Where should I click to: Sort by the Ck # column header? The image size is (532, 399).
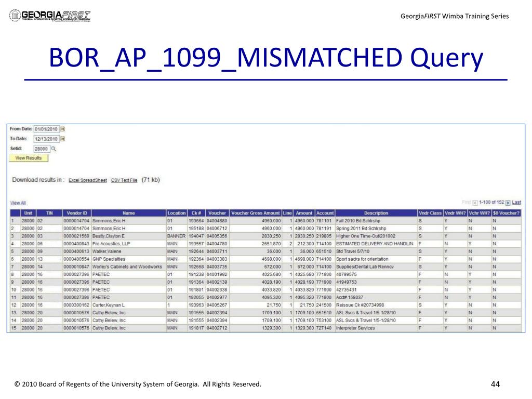point(196,213)
